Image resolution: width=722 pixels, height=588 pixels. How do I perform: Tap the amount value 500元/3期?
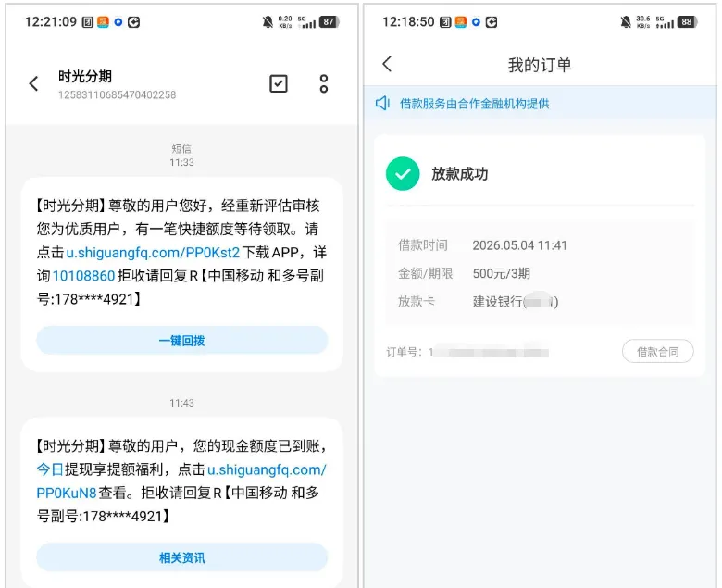pyautogui.click(x=501, y=273)
